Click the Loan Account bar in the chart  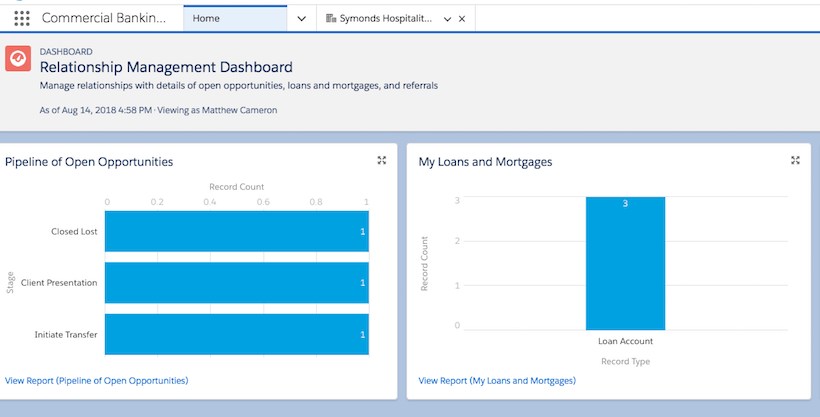point(625,265)
